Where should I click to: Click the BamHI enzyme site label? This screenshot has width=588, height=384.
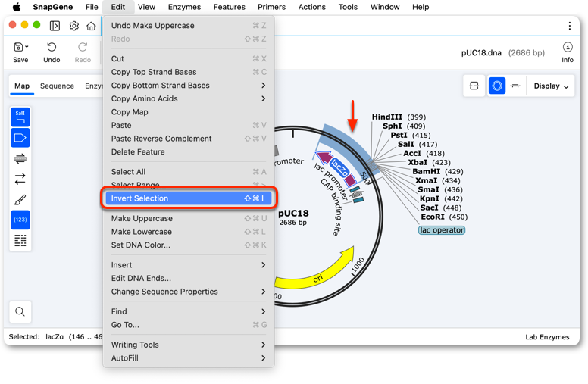(x=427, y=171)
